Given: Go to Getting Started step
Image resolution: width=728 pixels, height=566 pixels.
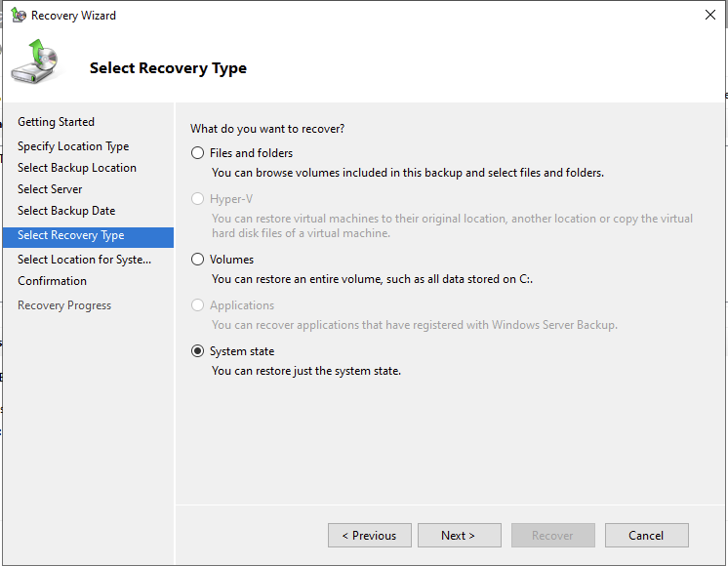Looking at the screenshot, I should click(57, 122).
